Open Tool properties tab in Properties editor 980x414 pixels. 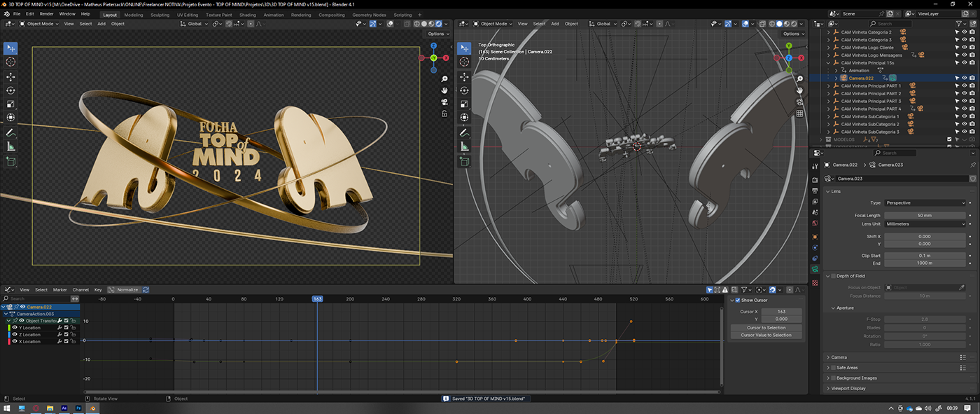(815, 166)
